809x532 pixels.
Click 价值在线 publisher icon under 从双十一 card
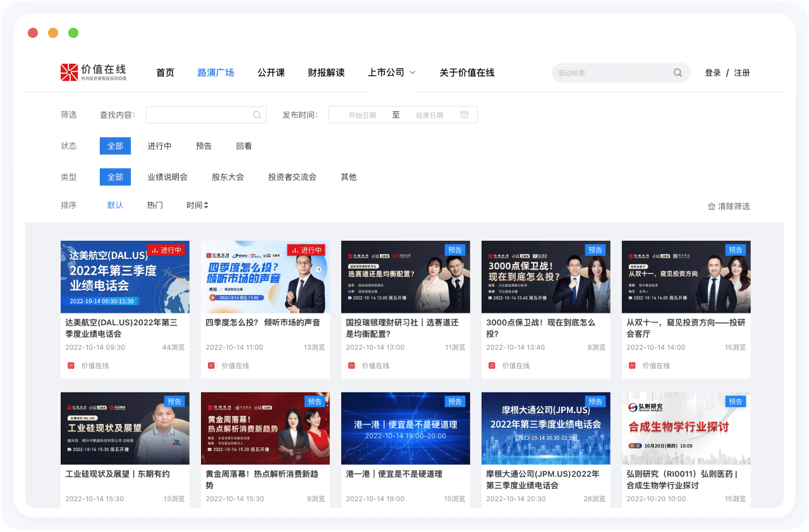point(632,365)
